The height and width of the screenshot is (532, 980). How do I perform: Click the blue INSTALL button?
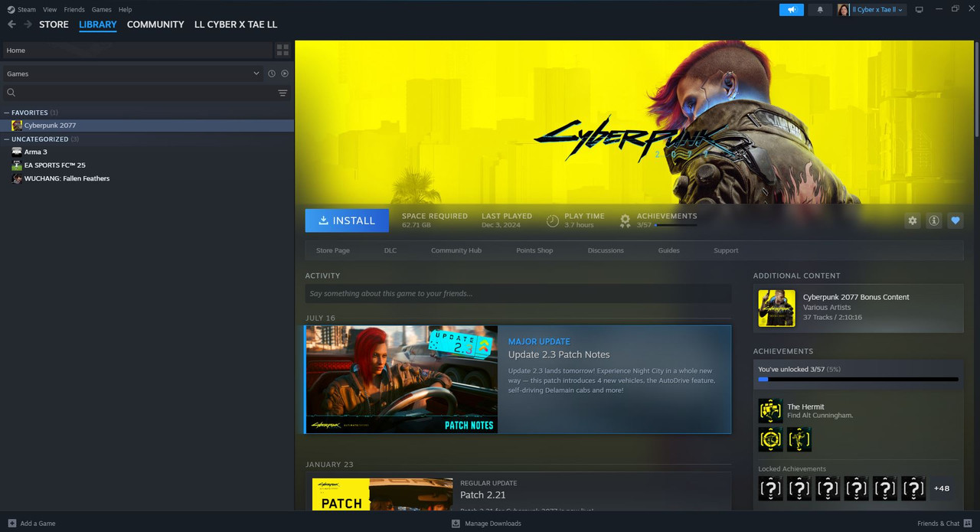[x=347, y=220]
